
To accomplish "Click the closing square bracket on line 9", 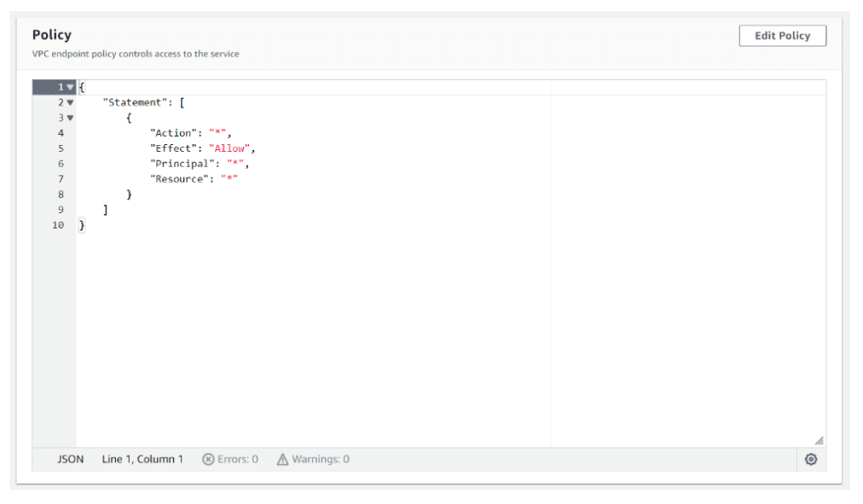I will (105, 210).
